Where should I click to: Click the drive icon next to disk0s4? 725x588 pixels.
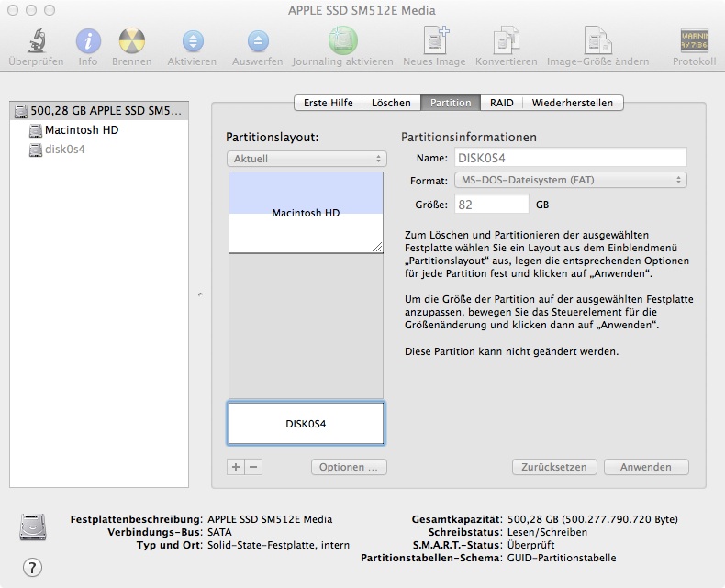point(36,150)
